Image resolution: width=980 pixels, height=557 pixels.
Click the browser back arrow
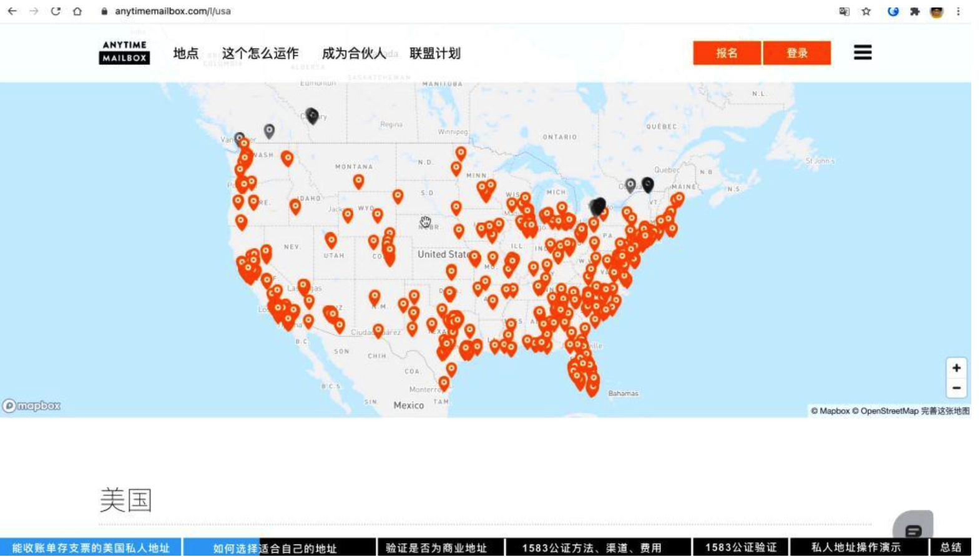click(12, 11)
